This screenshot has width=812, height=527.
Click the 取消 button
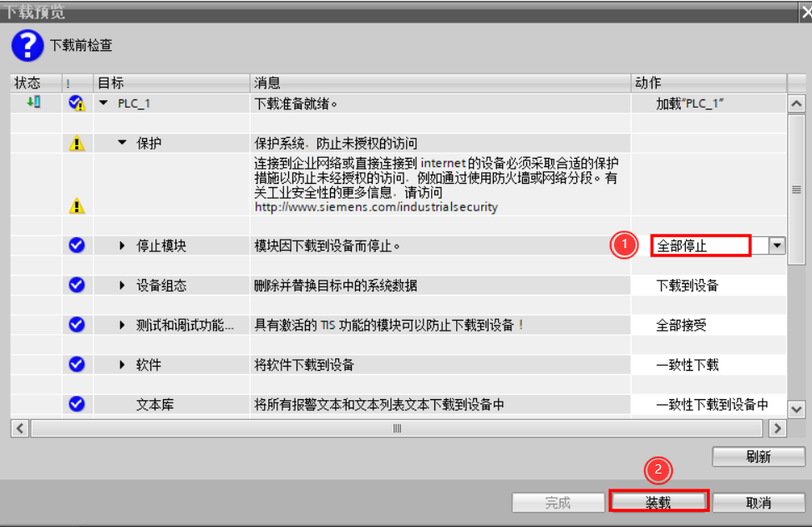click(758, 502)
